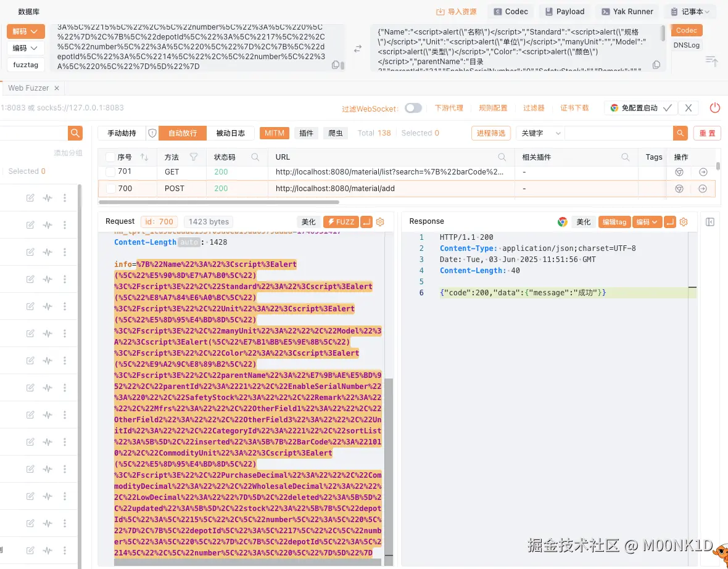This screenshot has width=728, height=569.
Task: Click the 重置 reset button
Action: 707,133
